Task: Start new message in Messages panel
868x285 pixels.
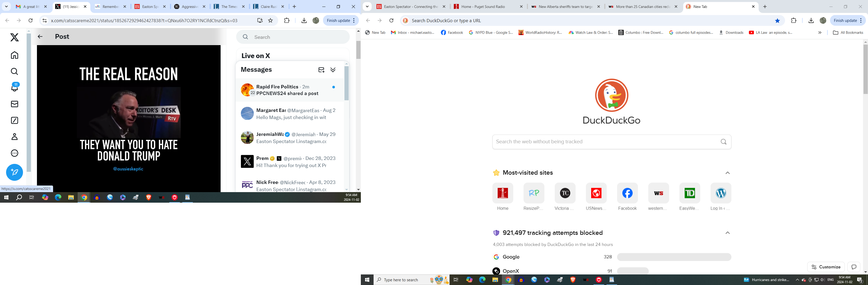Action: click(321, 70)
